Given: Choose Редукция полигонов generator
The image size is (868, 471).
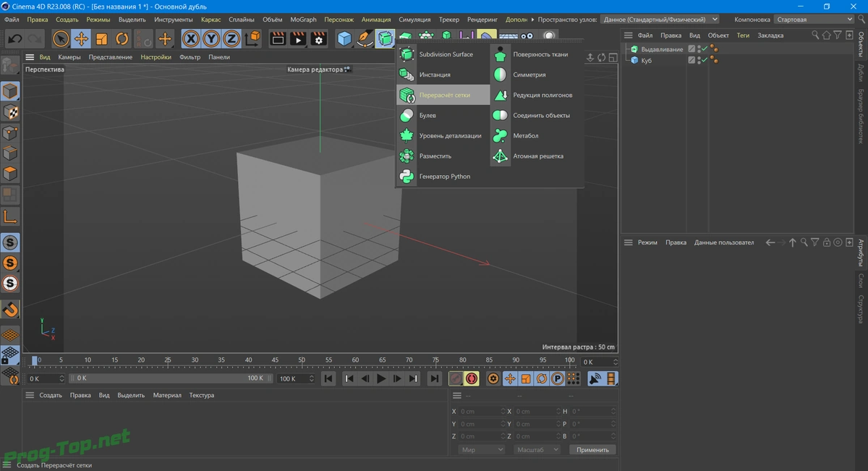Looking at the screenshot, I should (537, 95).
